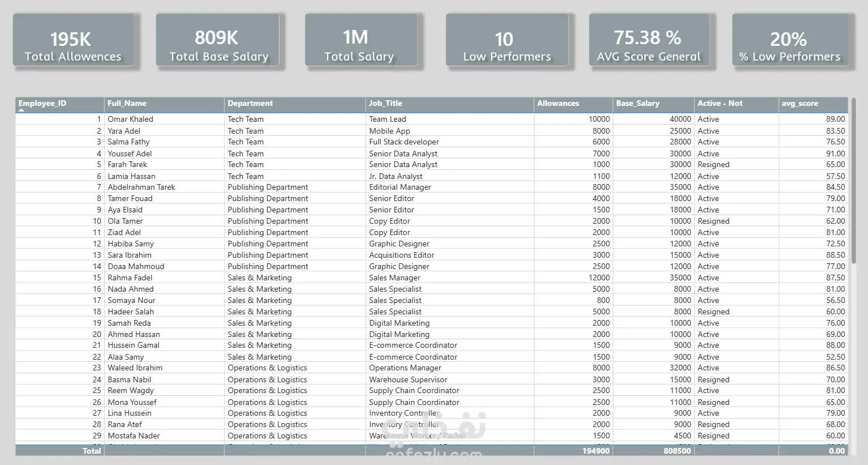The width and height of the screenshot is (868, 465).
Task: Click the sort arrow under Employee_ID header
Action: (x=22, y=110)
